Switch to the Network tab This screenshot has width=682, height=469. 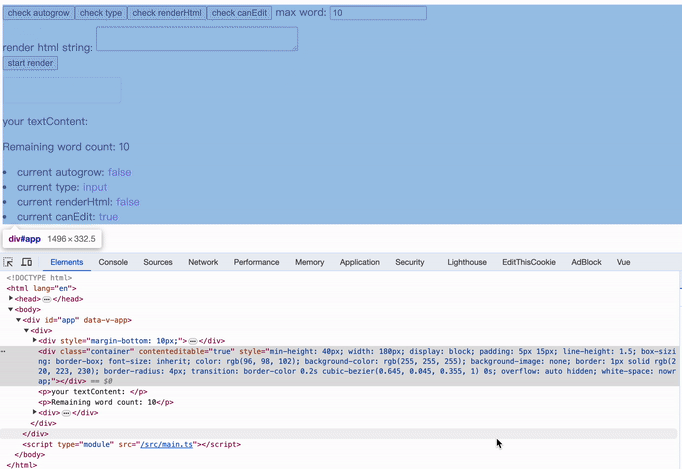[203, 262]
